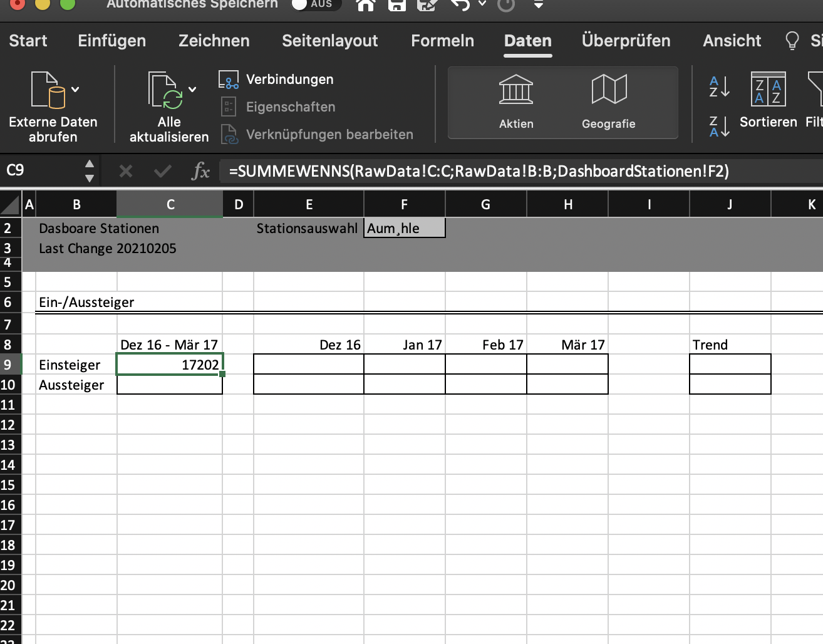Click the Alle aktualisieren refresh icon
823x644 pixels.
click(x=164, y=91)
